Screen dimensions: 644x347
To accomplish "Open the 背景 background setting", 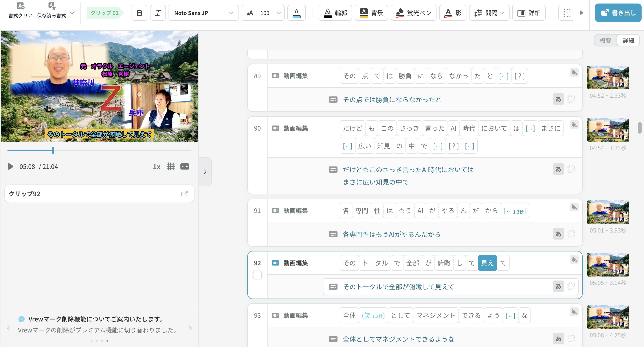I will (x=371, y=13).
